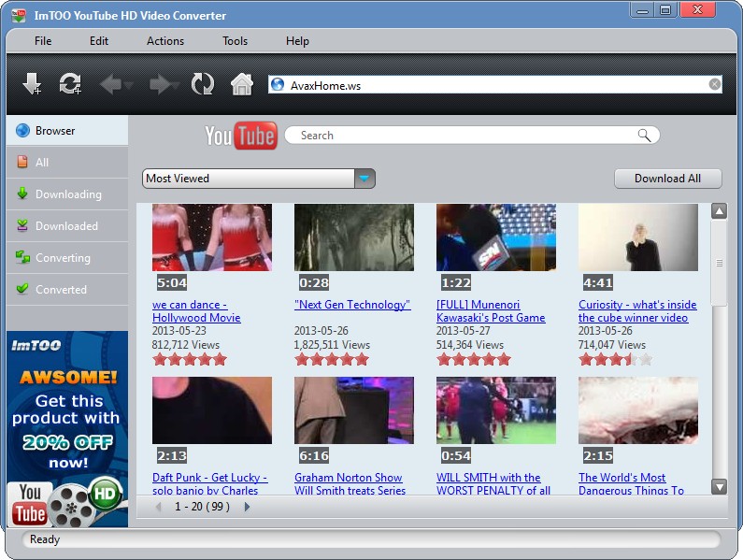Image resolution: width=743 pixels, height=560 pixels.
Task: Click the Ready status bar text
Action: click(x=45, y=539)
